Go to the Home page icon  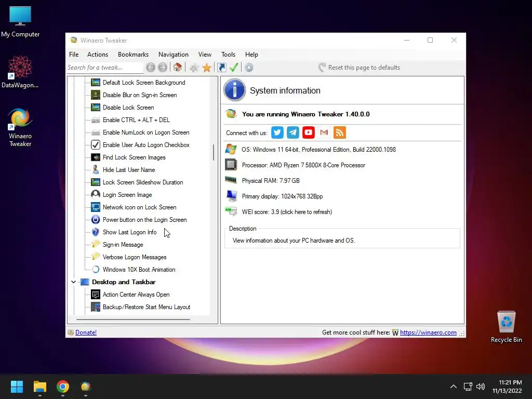177,68
